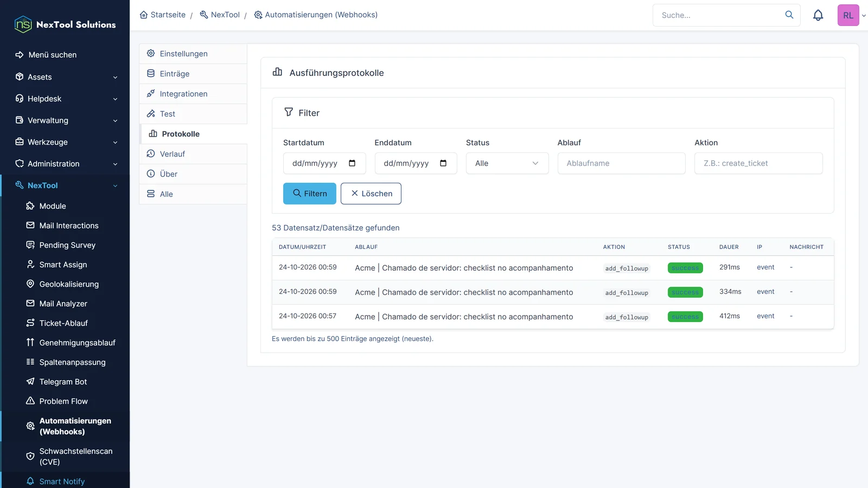Click the Ablaufname input field
This screenshot has width=868, height=488.
[622, 163]
